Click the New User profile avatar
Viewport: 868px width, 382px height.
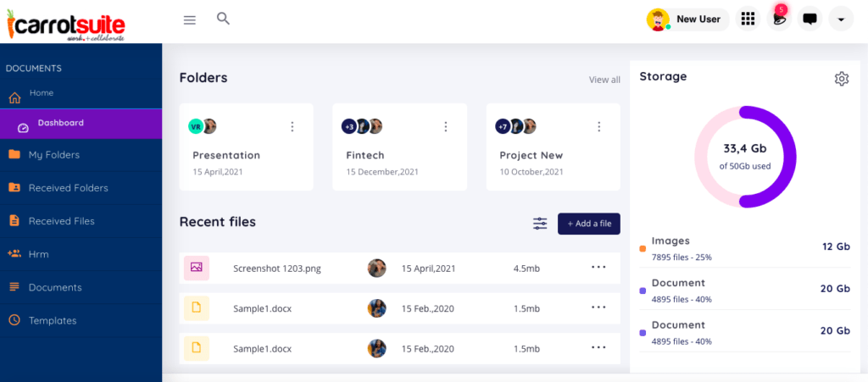[x=658, y=19]
